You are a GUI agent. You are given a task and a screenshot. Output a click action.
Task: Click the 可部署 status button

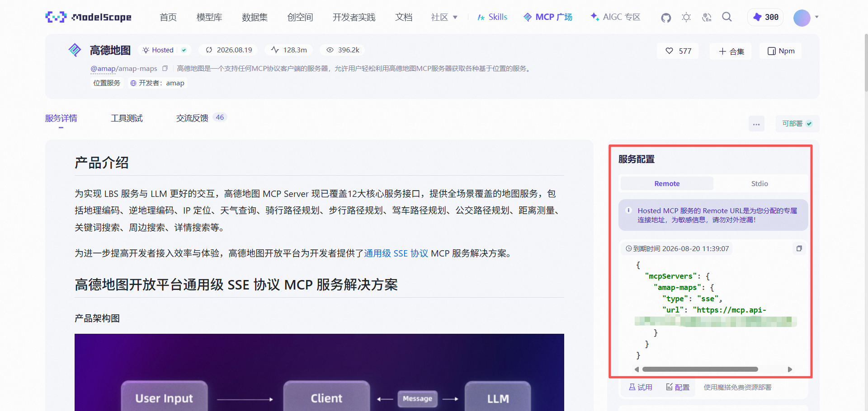coord(797,124)
